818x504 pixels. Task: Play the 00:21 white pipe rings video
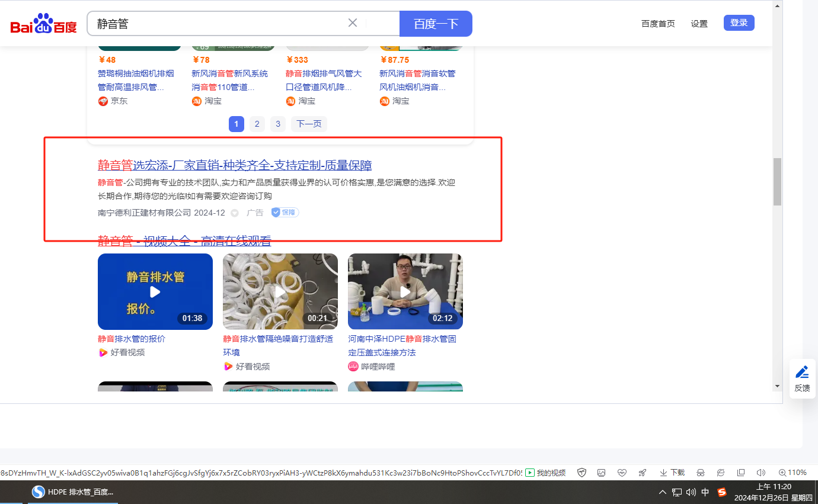(280, 291)
